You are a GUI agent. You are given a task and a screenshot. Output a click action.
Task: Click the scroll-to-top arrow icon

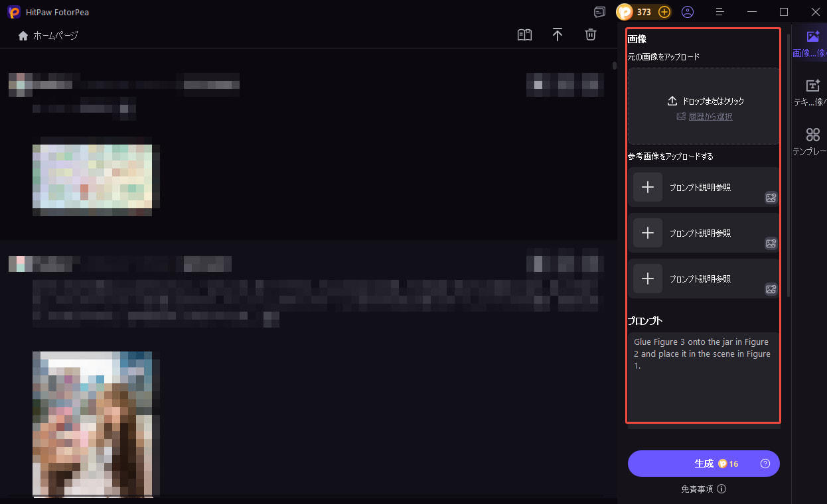[558, 35]
